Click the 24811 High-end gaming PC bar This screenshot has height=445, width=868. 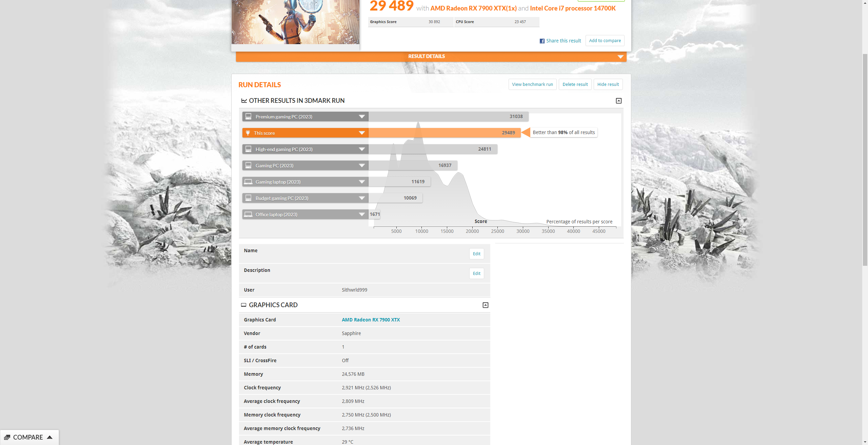pyautogui.click(x=433, y=149)
